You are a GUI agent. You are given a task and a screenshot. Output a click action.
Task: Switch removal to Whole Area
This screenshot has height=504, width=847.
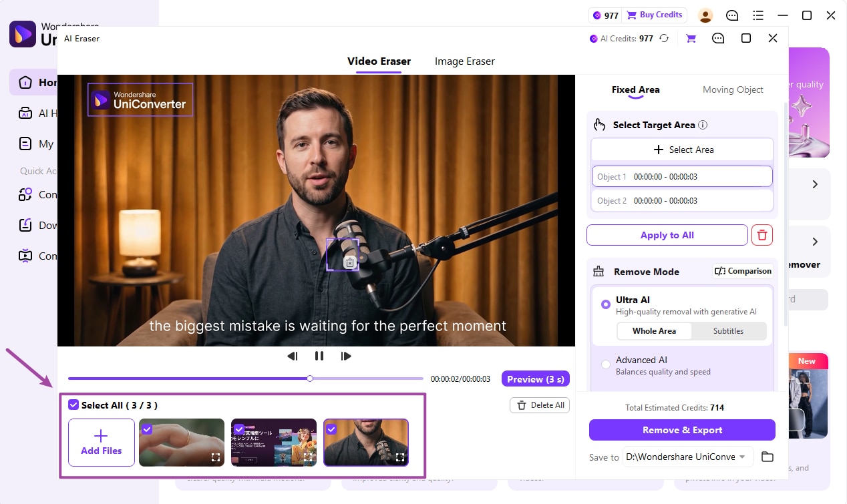(654, 331)
